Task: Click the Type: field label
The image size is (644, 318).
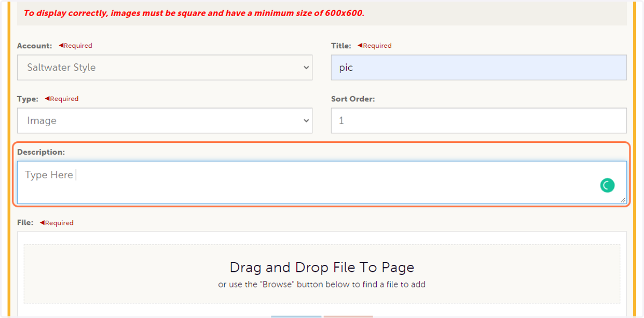Action: coord(28,99)
